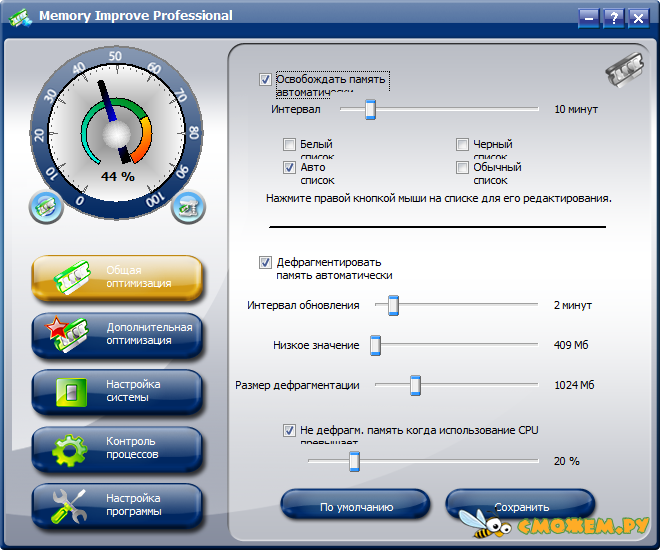Enable the Белый список checkbox
Viewport: 660px width, 550px height.
[x=289, y=144]
